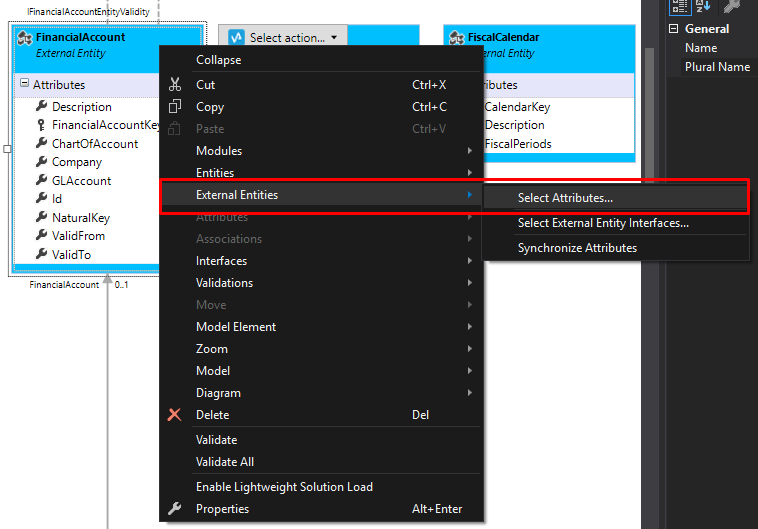758x529 pixels.
Task: Select Cut in the context menu
Action: tap(321, 85)
